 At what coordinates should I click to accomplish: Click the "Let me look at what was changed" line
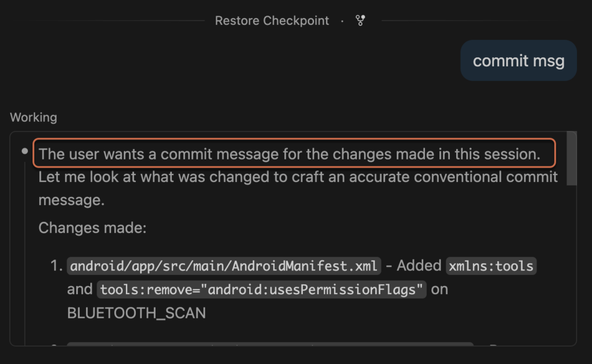pos(298,177)
